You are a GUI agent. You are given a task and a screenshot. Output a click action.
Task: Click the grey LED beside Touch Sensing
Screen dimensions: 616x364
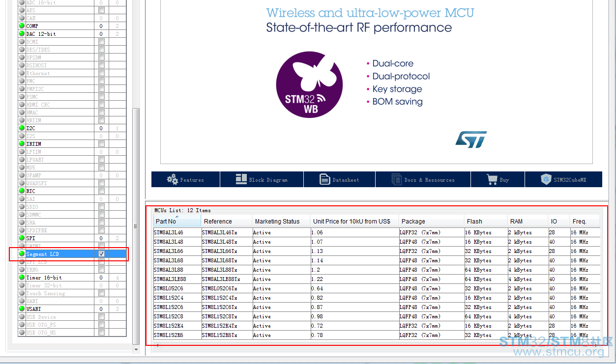click(x=22, y=293)
